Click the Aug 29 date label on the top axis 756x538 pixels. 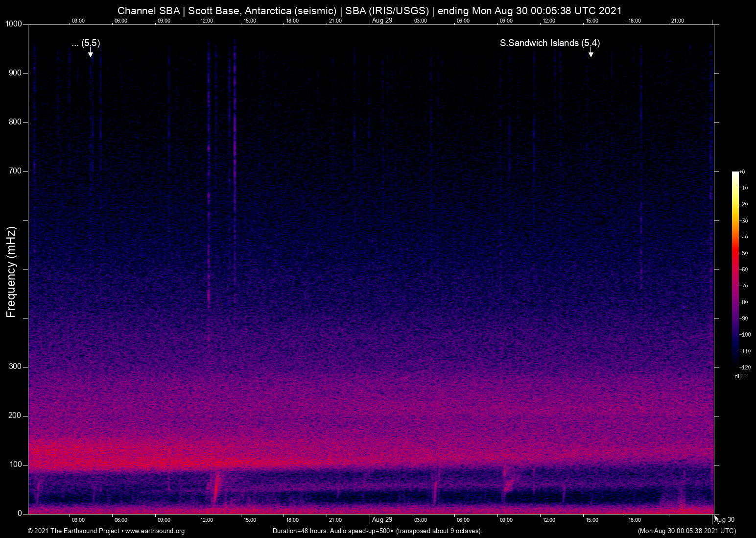pos(382,20)
